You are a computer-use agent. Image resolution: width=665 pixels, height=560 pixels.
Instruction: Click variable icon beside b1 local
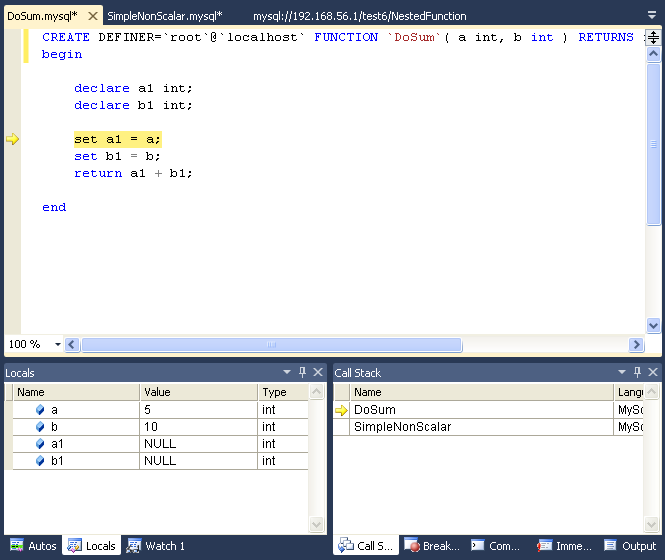(x=40, y=461)
